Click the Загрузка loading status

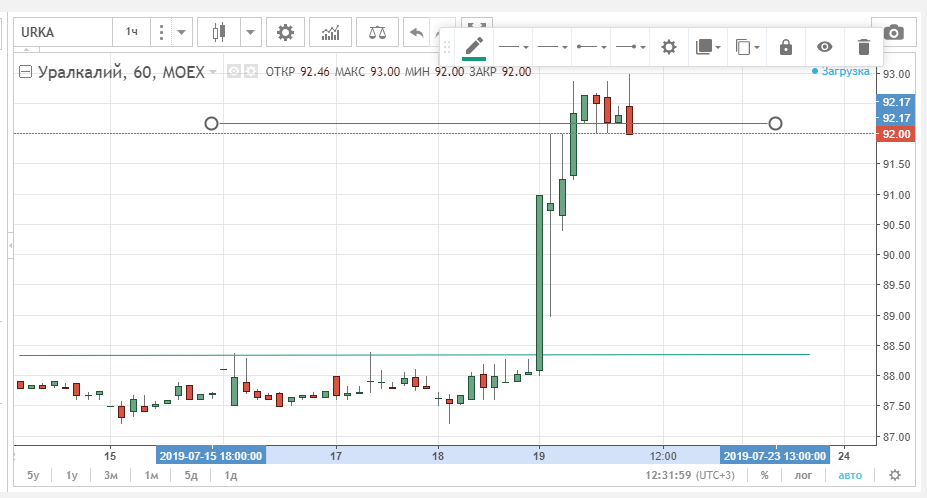coord(841,71)
